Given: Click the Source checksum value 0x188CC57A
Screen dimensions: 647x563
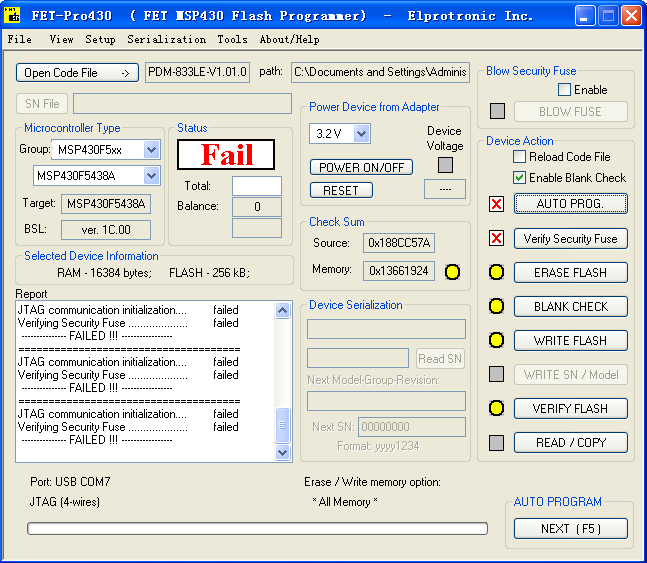Looking at the screenshot, I should 399,243.
